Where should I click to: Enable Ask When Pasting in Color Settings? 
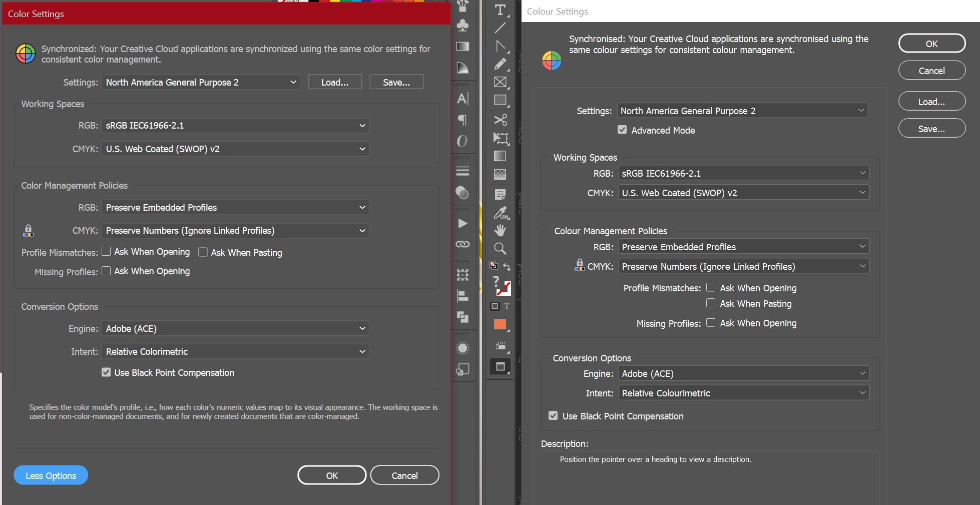(203, 252)
